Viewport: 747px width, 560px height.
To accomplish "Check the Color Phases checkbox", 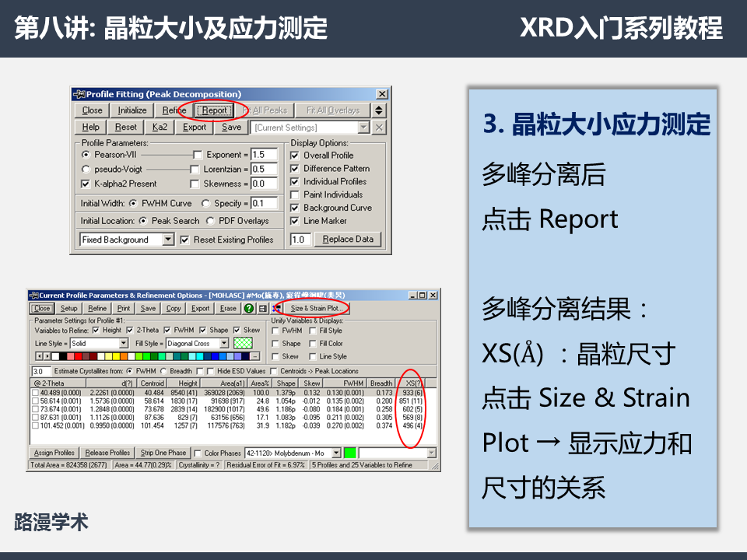I will pos(198,453).
